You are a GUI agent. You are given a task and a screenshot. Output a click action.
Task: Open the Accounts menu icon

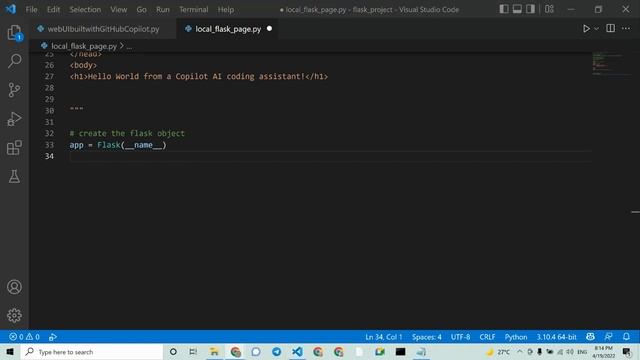14,287
